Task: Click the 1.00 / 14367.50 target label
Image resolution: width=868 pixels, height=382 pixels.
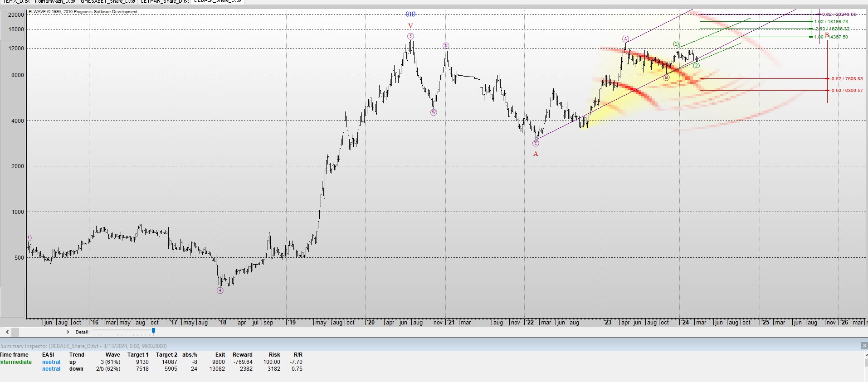Action: tap(831, 37)
